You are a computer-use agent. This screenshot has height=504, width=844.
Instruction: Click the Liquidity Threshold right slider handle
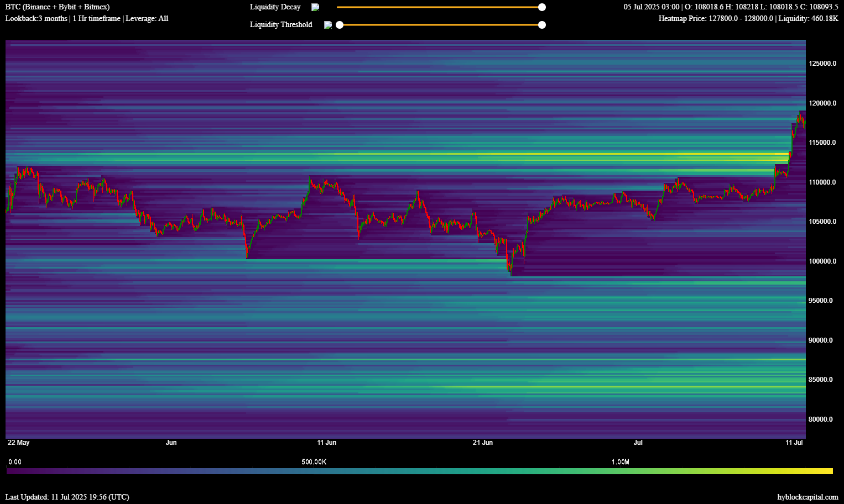coord(542,25)
